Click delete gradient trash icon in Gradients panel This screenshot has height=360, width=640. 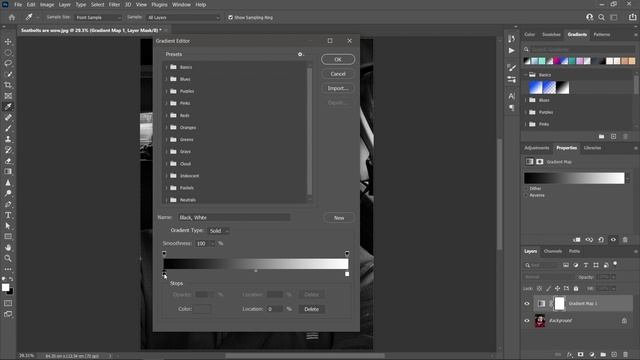tap(625, 136)
